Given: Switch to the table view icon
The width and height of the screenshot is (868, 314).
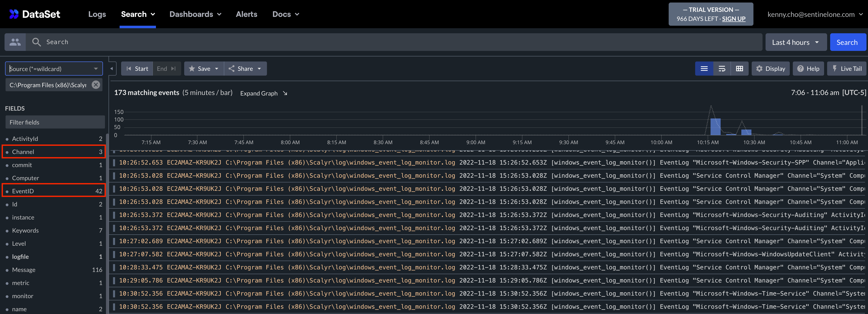Looking at the screenshot, I should tap(740, 68).
